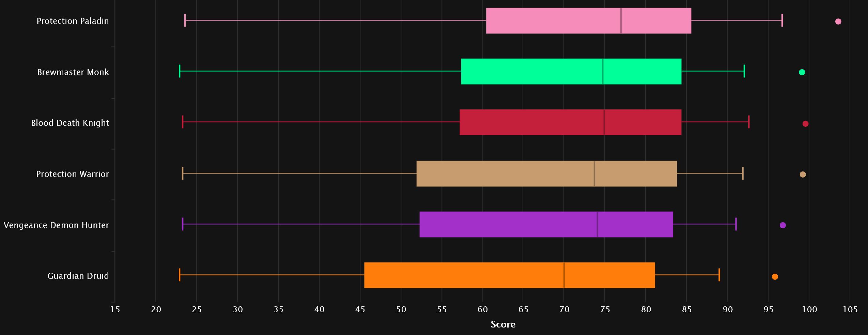Viewport: 868px width, 335px height.
Task: Click the orange Guardian Druid outlier dot
Action: click(775, 277)
